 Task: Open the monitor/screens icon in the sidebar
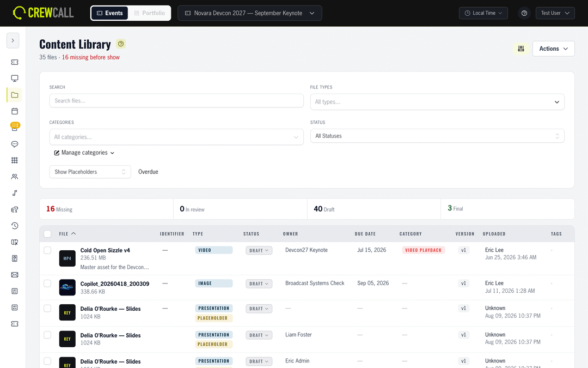pos(15,79)
